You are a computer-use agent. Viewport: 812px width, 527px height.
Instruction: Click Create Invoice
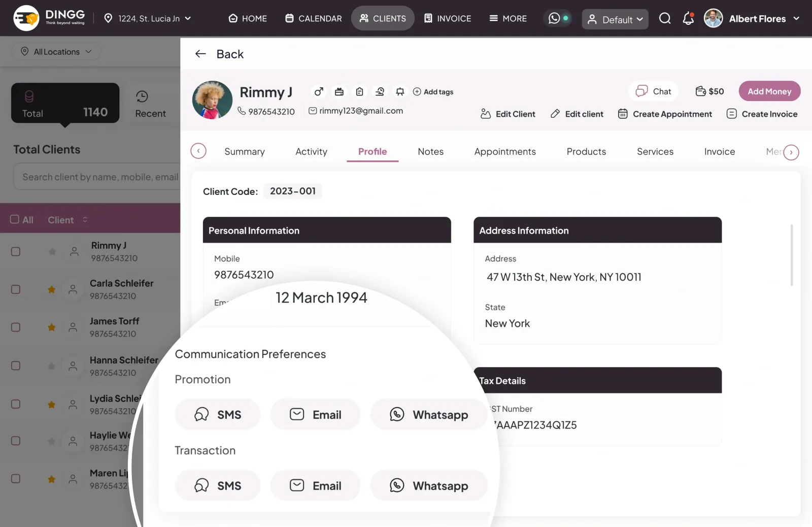click(x=762, y=114)
